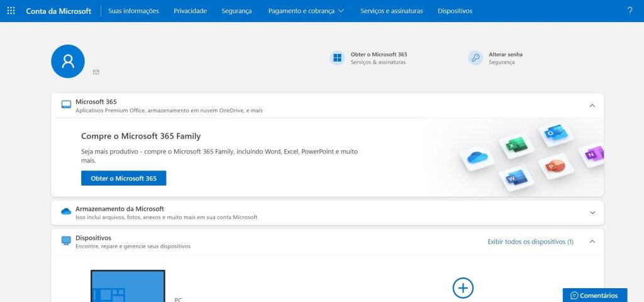Click the key icon beside Alterar senha
The image size is (644, 302).
click(x=475, y=58)
